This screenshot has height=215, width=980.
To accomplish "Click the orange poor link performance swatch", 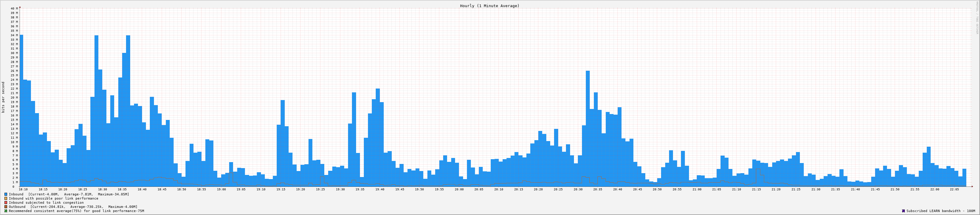I will tap(6, 198).
